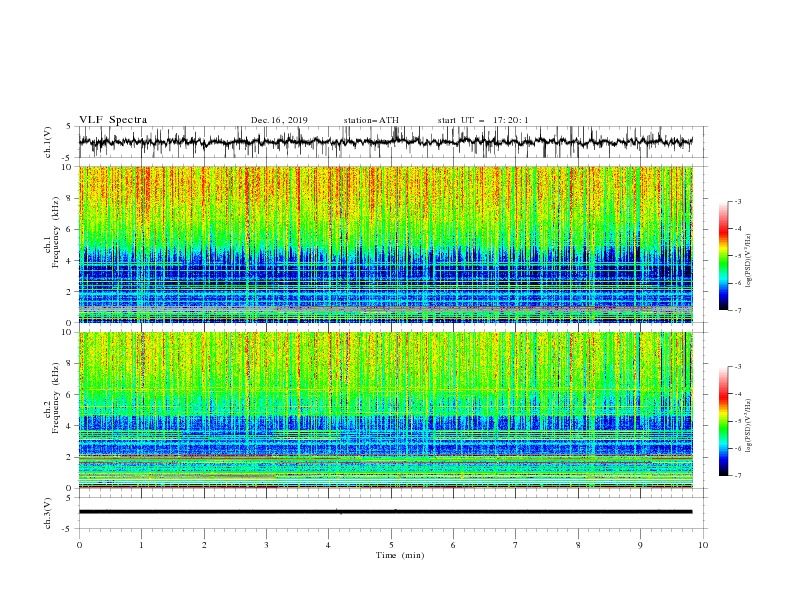Click the "5" tick on ch.3(V) axis
792x612 pixels.
pos(69,497)
